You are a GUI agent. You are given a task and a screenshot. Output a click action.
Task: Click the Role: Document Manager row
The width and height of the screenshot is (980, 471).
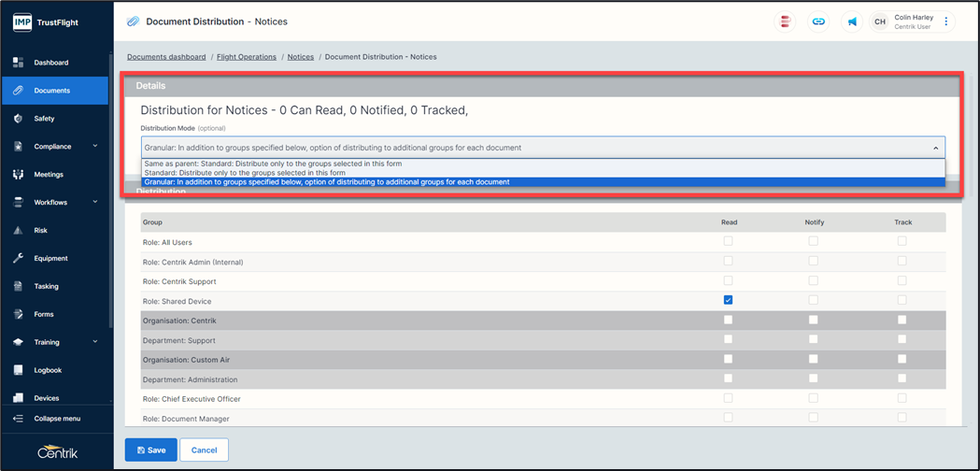pyautogui.click(x=543, y=417)
